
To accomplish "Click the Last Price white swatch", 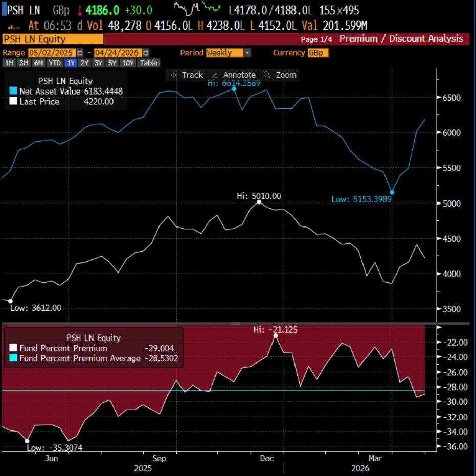I will [x=13, y=101].
